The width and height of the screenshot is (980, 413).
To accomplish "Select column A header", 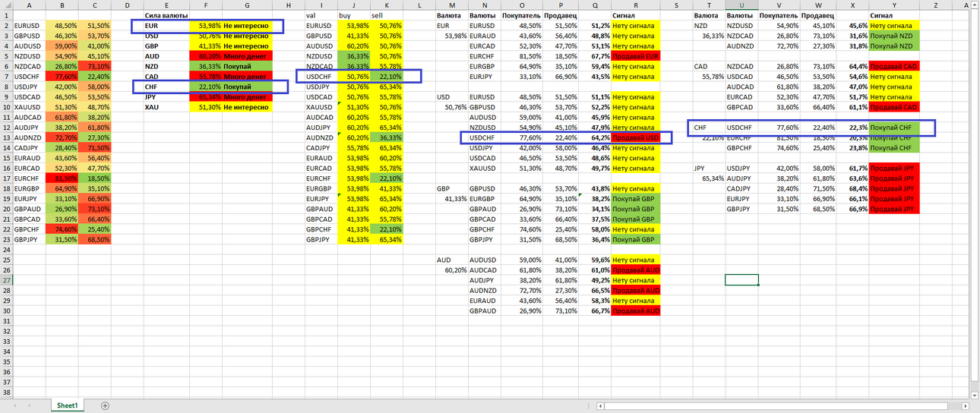I will click(x=29, y=5).
